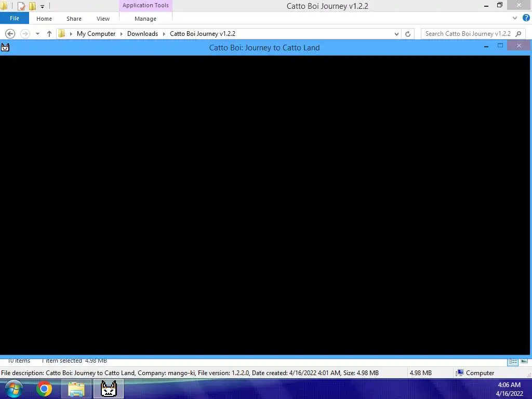This screenshot has width=532, height=399.
Task: Switch to the View ribbon tab
Action: pos(103,19)
